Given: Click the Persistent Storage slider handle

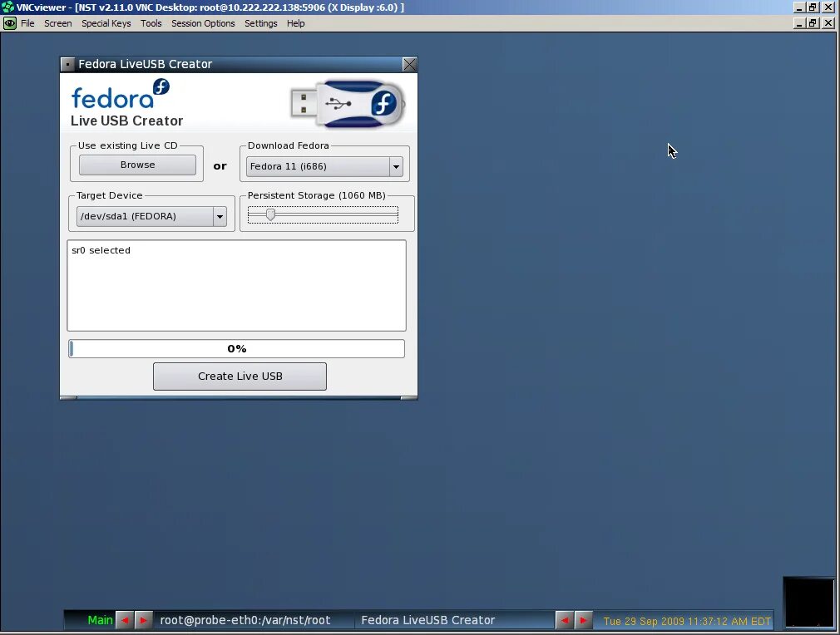Looking at the screenshot, I should pos(270,214).
